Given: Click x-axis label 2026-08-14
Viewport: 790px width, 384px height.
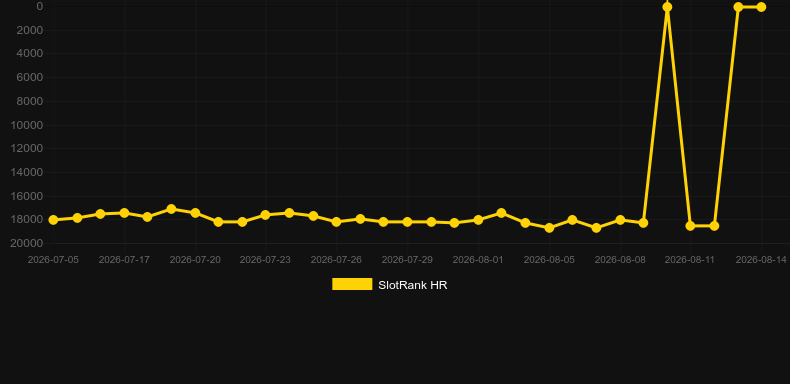Looking at the screenshot, I should (761, 260).
